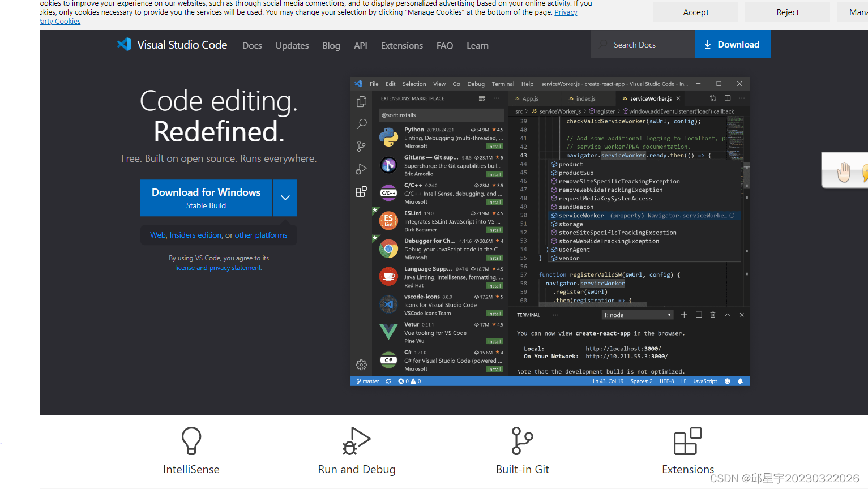Click the Terminal menu in screenshot menu bar
The image size is (868, 489).
(x=503, y=84)
